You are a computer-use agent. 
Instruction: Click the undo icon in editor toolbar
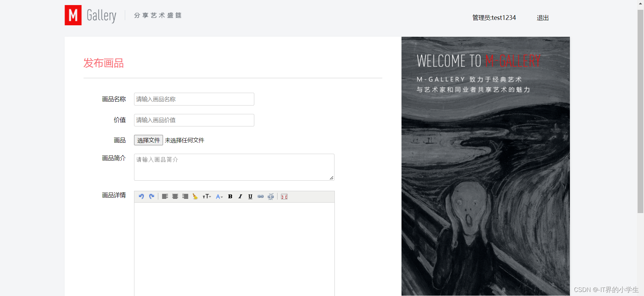point(141,197)
